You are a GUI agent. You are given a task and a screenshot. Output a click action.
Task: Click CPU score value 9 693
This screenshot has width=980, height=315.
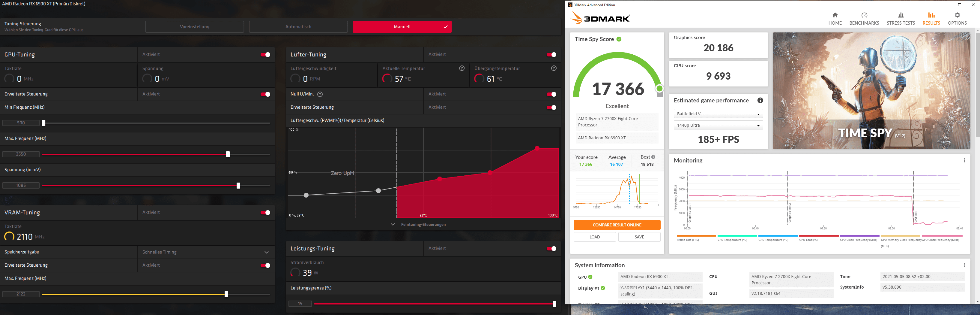[718, 76]
